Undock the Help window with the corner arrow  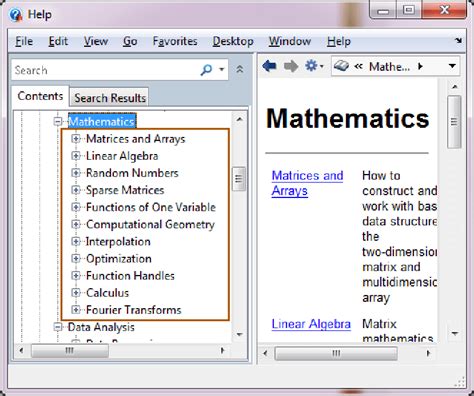coord(459,41)
